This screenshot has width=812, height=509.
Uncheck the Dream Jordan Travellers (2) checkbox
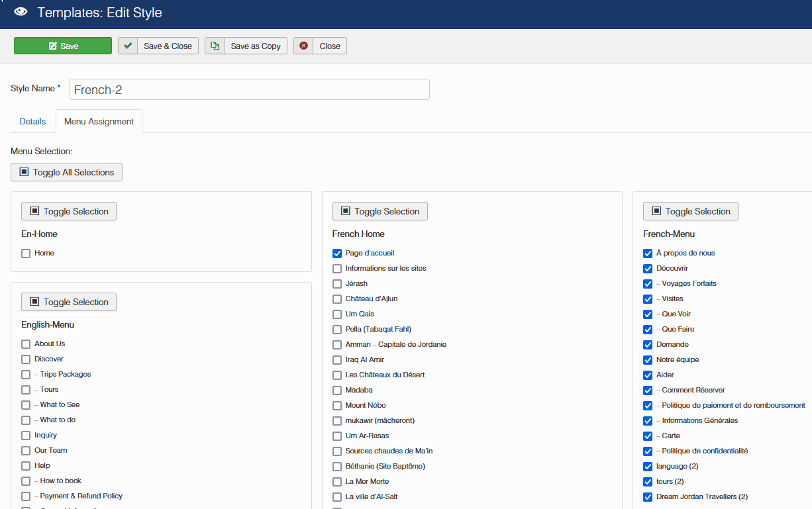[x=648, y=497]
